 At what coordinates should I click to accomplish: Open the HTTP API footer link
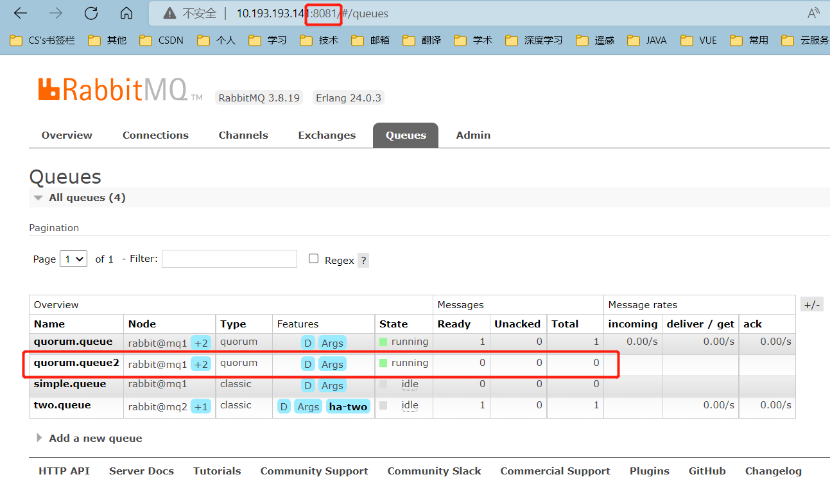(64, 471)
